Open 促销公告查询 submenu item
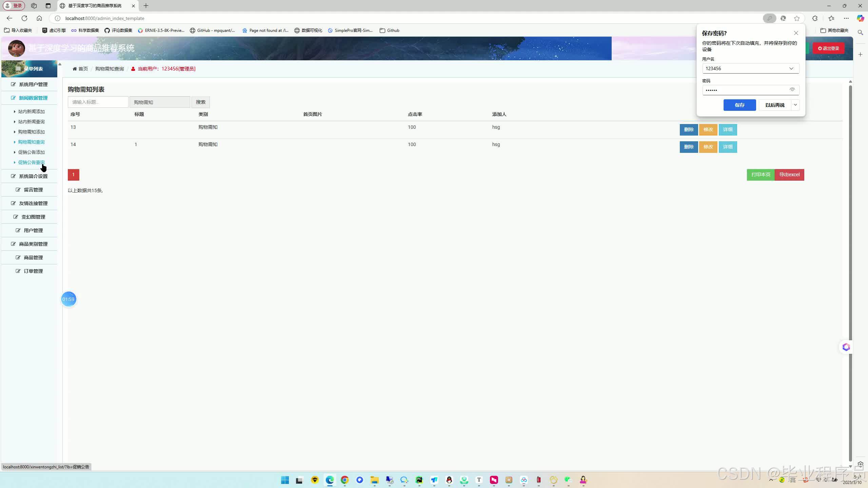Viewport: 868px width, 488px height. pyautogui.click(x=31, y=162)
